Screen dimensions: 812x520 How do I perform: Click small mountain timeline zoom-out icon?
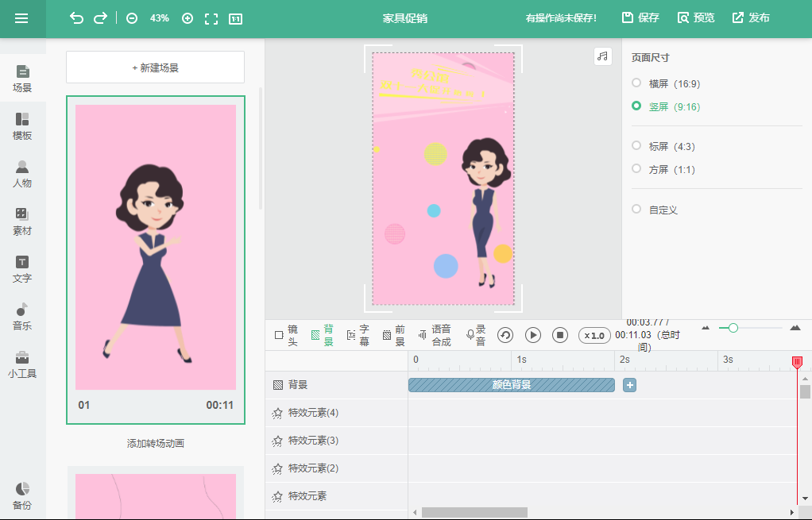(706, 328)
